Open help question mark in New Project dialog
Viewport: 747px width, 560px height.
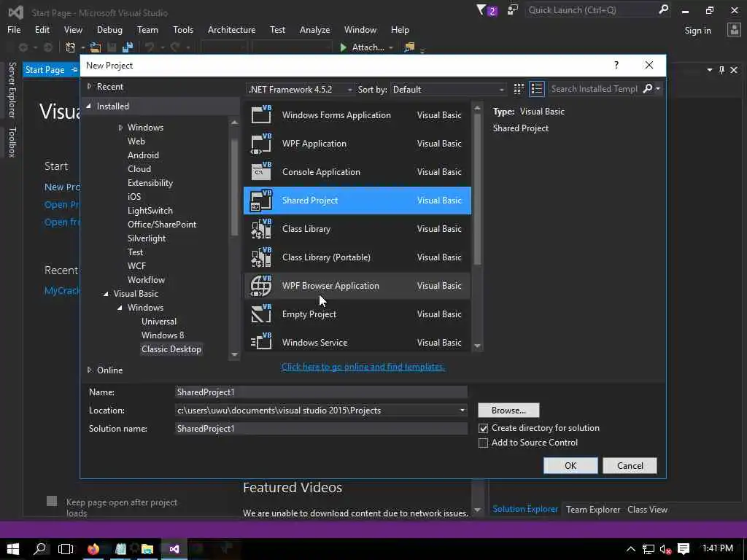(616, 65)
